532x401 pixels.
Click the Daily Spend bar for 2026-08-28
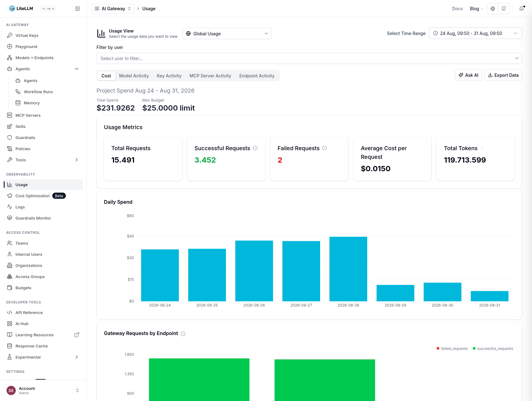pos(348,269)
